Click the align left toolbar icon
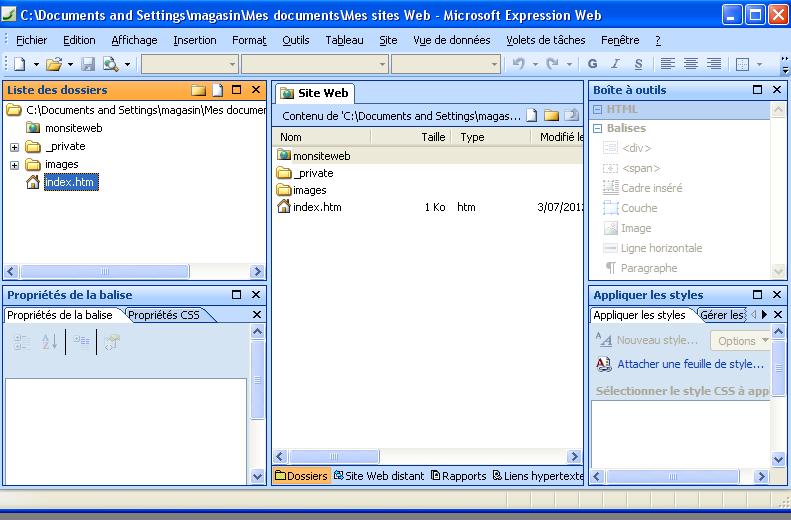The width and height of the screenshot is (791, 520). [668, 64]
